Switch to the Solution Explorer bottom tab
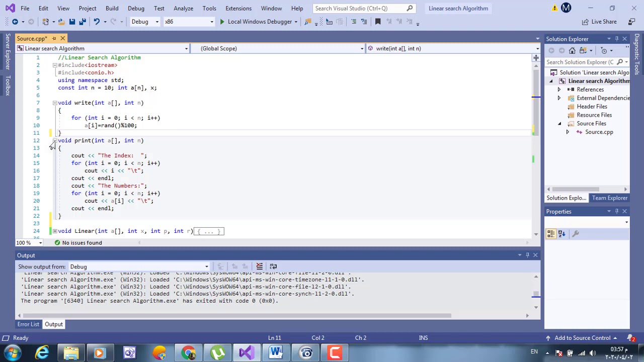This screenshot has height=362, width=644. coord(567,198)
